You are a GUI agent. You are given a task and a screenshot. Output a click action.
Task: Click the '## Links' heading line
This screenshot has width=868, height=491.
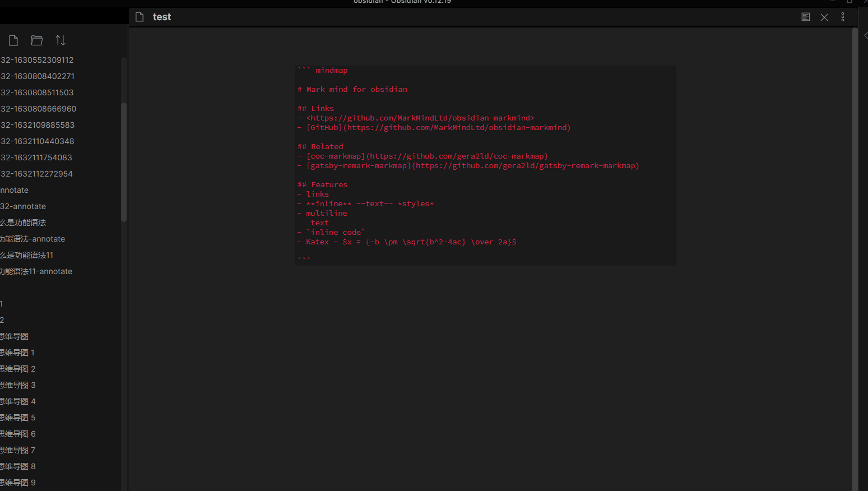point(316,109)
